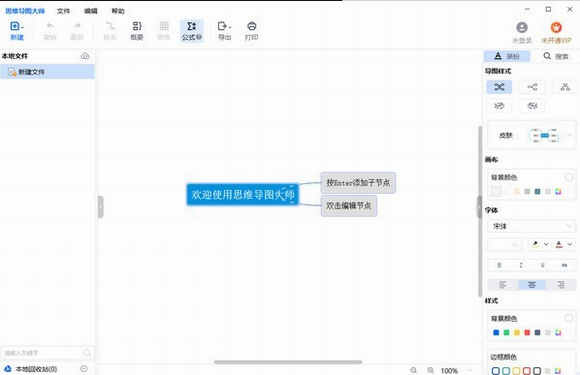
Task: Pick the red node background color swatch
Action: [x=527, y=332]
